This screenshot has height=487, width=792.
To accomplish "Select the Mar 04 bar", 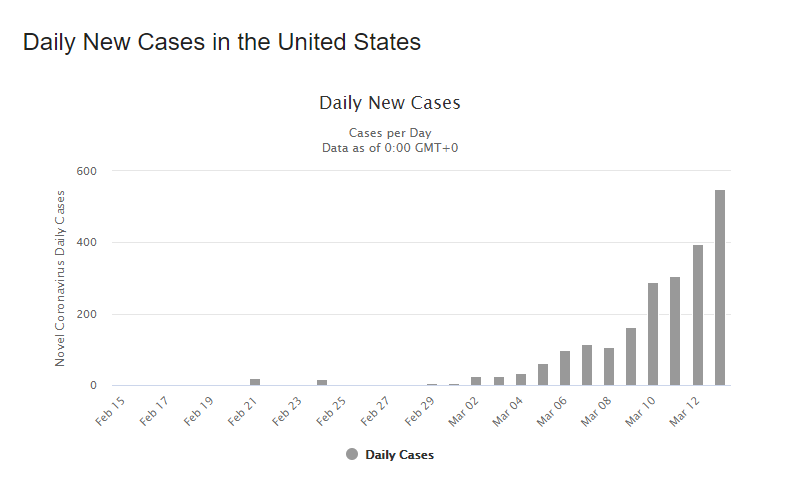I will pos(521,380).
